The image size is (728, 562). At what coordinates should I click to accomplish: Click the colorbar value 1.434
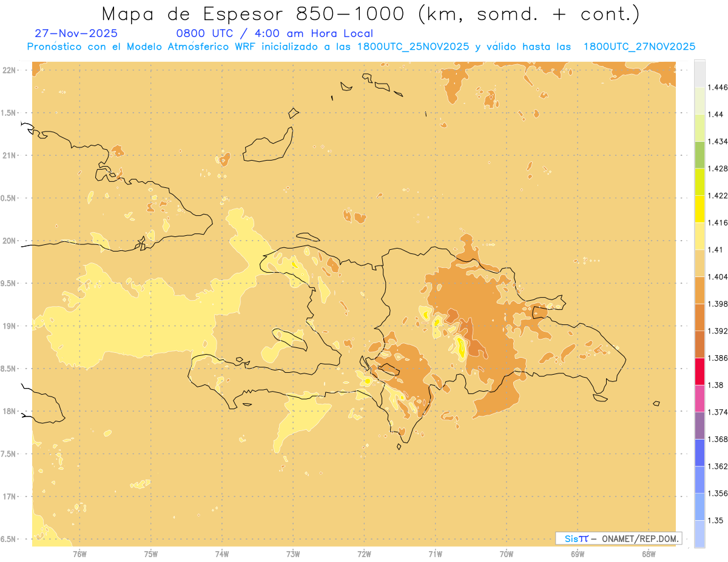tap(718, 141)
